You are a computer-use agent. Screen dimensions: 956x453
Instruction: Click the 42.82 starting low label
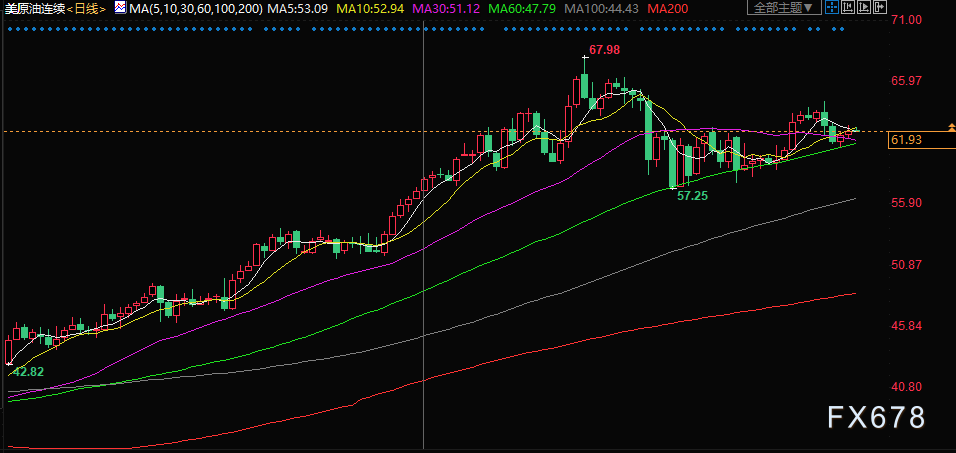click(x=29, y=372)
